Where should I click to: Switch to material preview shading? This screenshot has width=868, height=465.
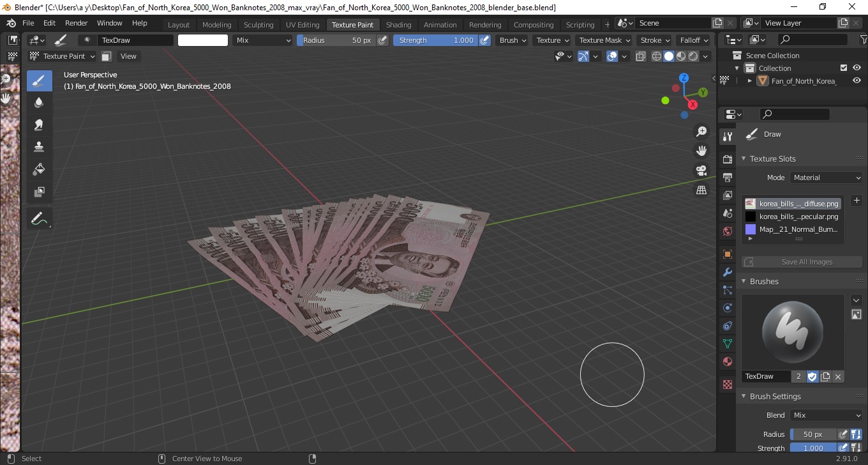(x=681, y=56)
